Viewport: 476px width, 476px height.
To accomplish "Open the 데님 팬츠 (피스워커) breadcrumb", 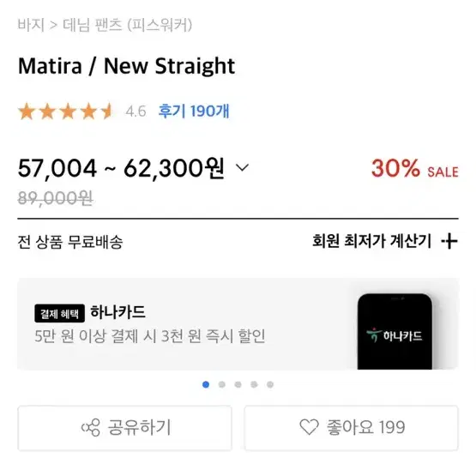I will 127,25.
